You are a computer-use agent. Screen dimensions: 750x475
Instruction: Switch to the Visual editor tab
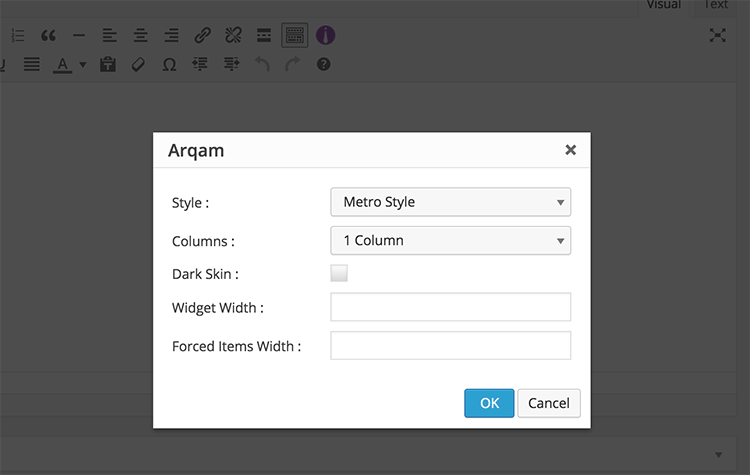[664, 6]
